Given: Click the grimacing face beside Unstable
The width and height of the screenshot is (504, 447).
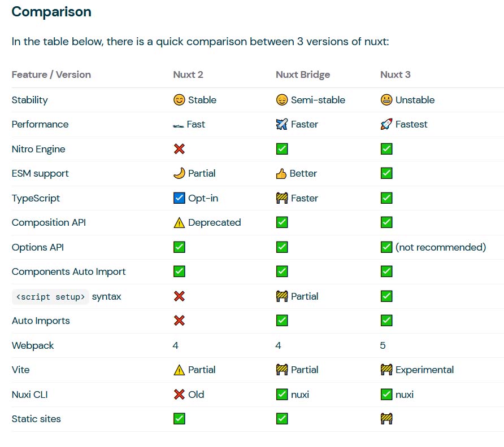Looking at the screenshot, I should pos(386,100).
